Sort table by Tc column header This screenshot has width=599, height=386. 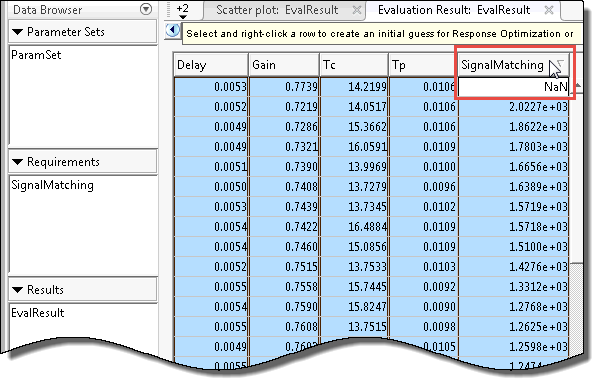click(354, 65)
